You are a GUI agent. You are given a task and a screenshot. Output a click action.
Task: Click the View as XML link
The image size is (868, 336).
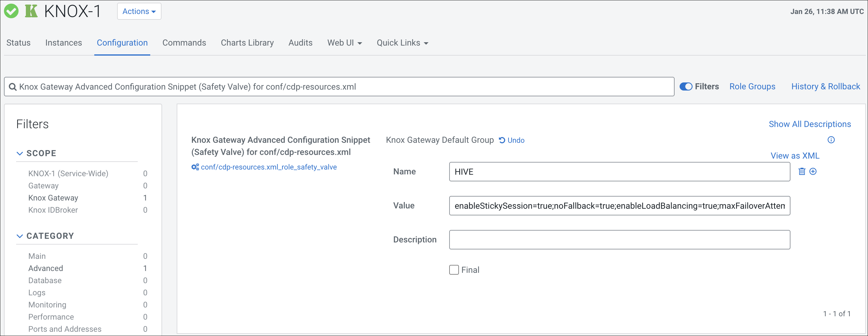tap(794, 156)
